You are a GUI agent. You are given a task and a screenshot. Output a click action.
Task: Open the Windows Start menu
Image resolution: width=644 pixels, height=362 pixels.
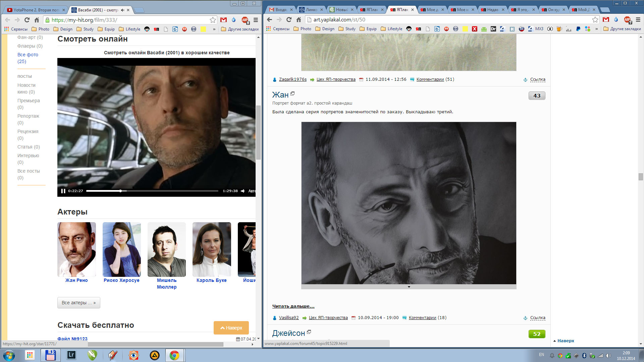point(9,355)
